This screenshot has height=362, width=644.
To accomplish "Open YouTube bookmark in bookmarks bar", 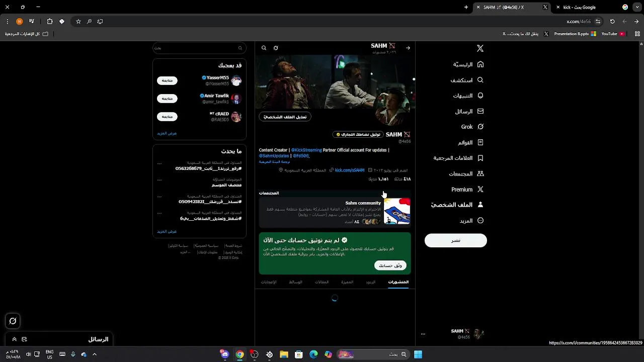I will coord(613,34).
